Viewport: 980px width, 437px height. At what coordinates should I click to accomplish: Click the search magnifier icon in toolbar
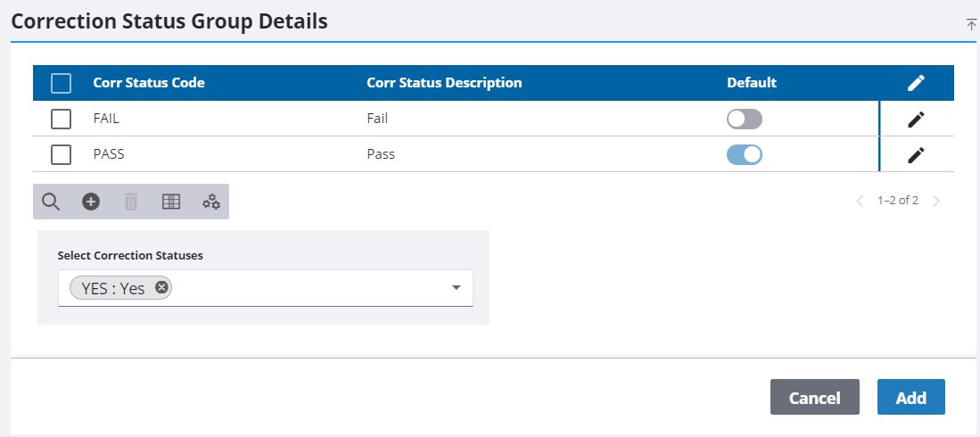point(51,202)
